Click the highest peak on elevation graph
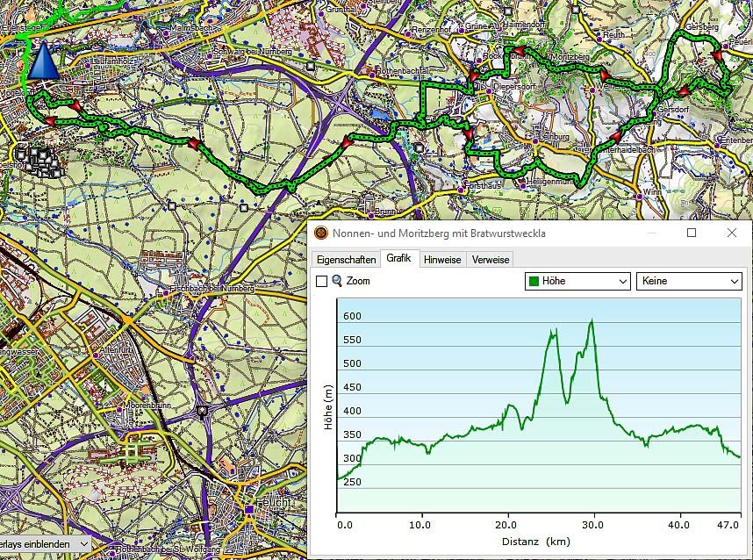 tap(592, 321)
